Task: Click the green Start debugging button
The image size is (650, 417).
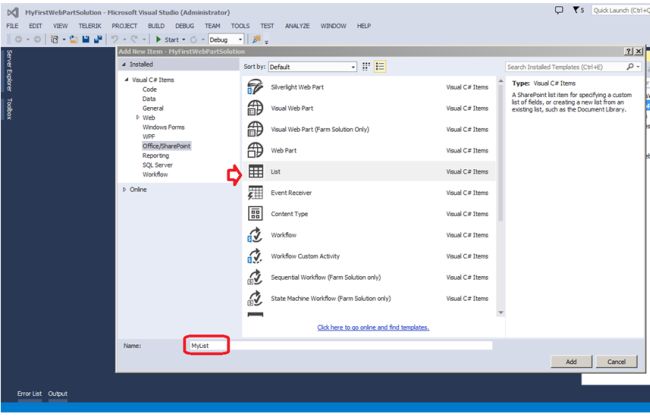Action: click(x=167, y=39)
